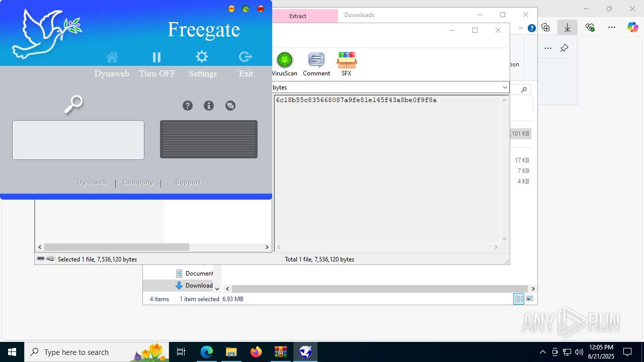Open the Windows Start menu
Viewport: 644px width, 362px height.
point(12,352)
